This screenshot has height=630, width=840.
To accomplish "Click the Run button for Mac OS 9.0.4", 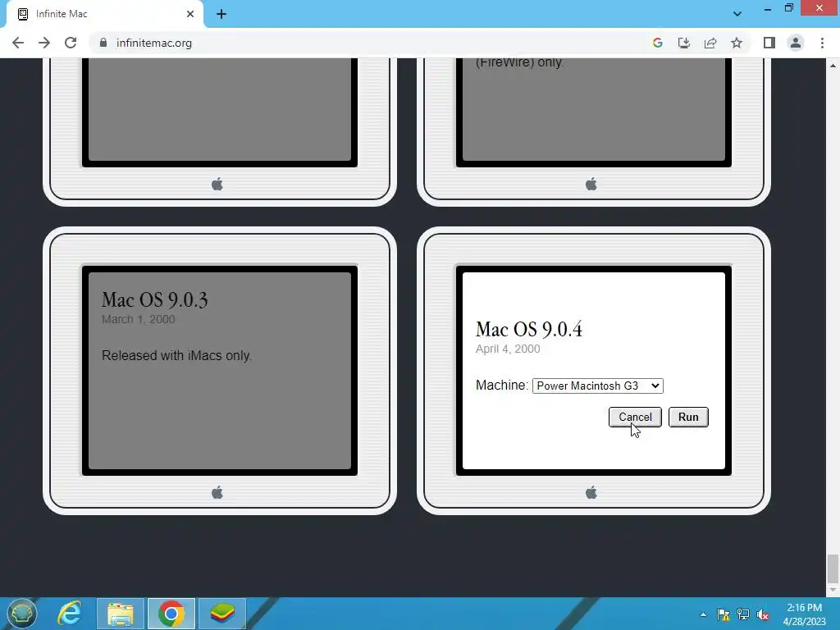I will (688, 417).
